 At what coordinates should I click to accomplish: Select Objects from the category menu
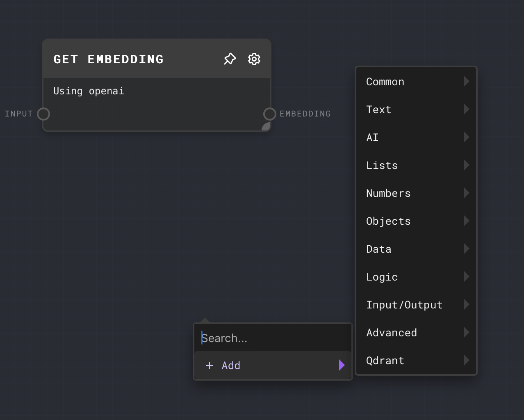(388, 221)
